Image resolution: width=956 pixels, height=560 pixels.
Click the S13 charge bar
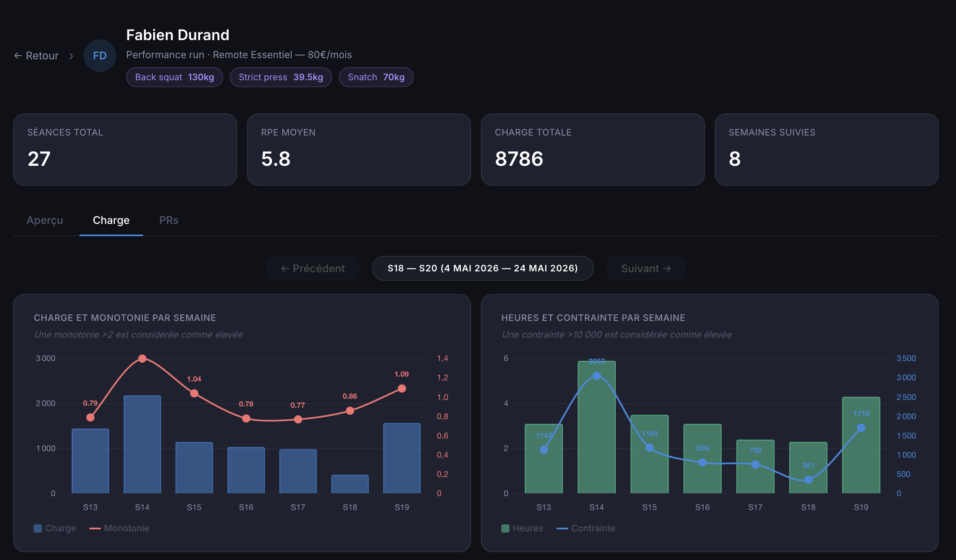91,461
